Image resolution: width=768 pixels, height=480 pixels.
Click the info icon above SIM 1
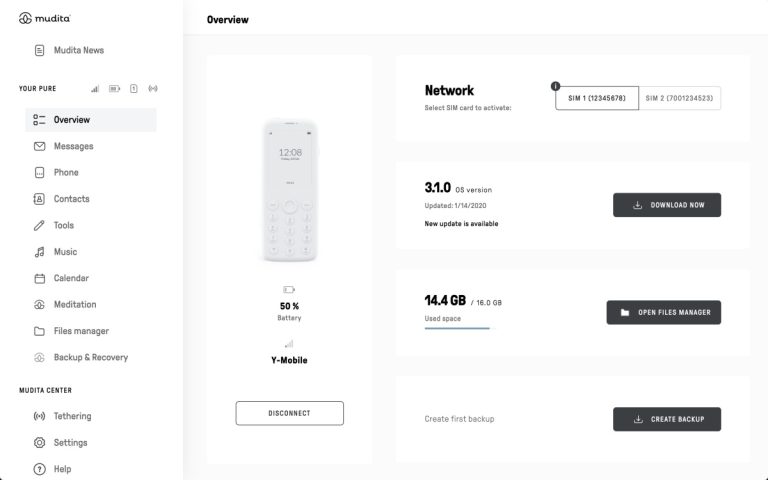coord(555,86)
